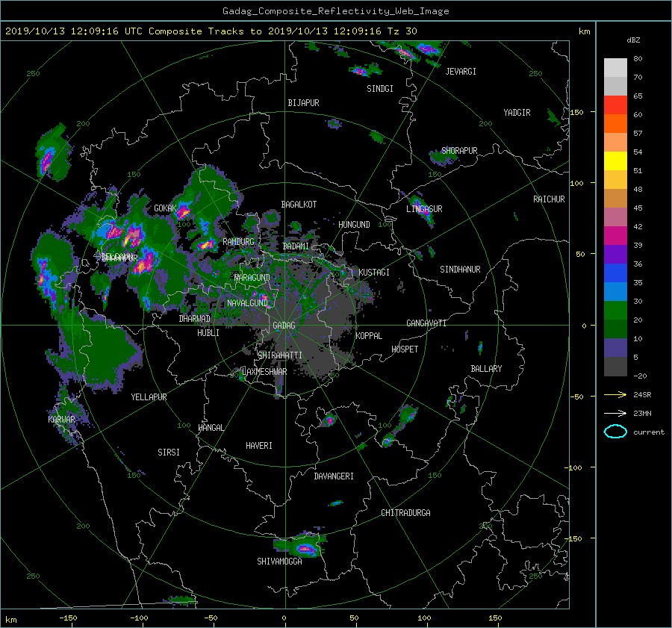Select the red 60-65 dBZ legend swatch
This screenshot has width=672, height=628.
615,105
